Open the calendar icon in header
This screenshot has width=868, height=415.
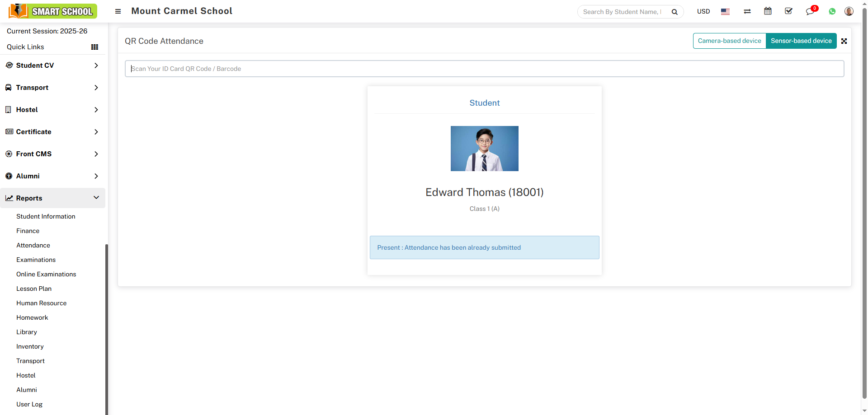click(x=768, y=11)
